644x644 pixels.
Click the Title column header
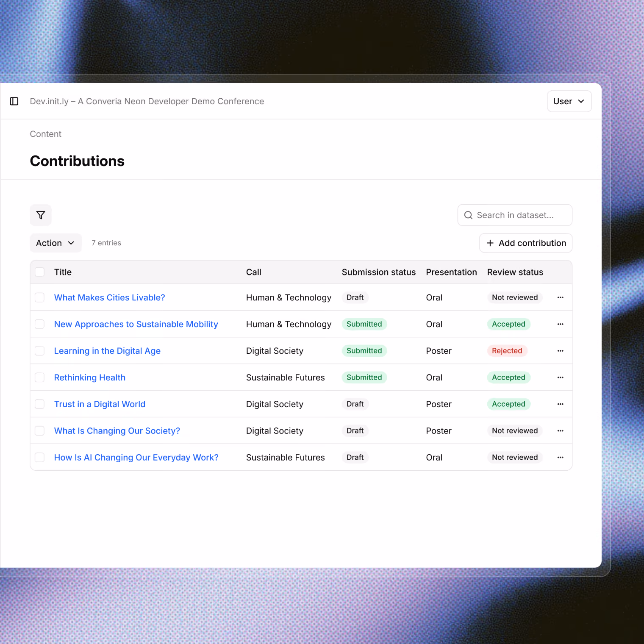coord(63,272)
